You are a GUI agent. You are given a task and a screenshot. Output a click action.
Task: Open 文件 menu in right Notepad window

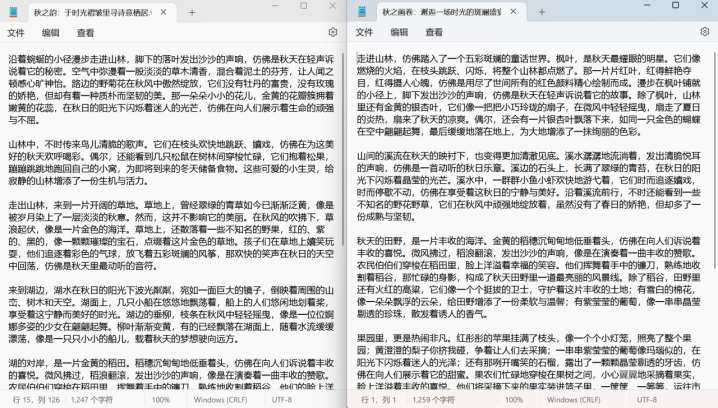364,32
